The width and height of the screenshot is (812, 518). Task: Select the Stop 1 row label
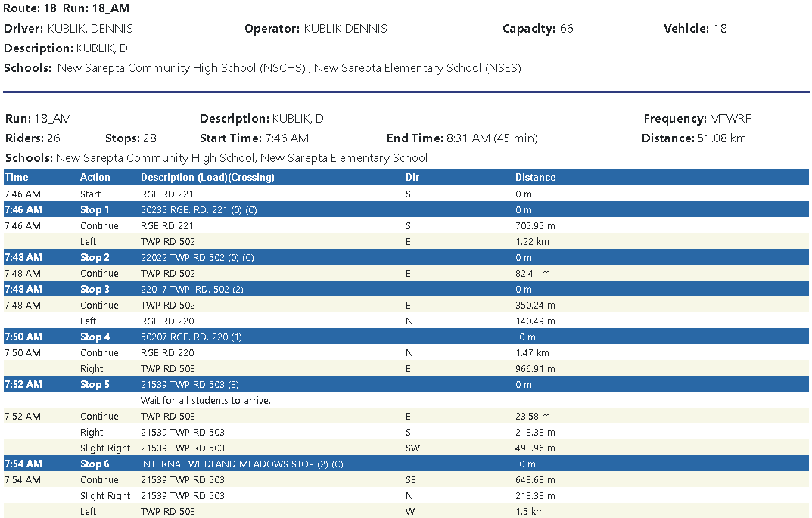(95, 209)
